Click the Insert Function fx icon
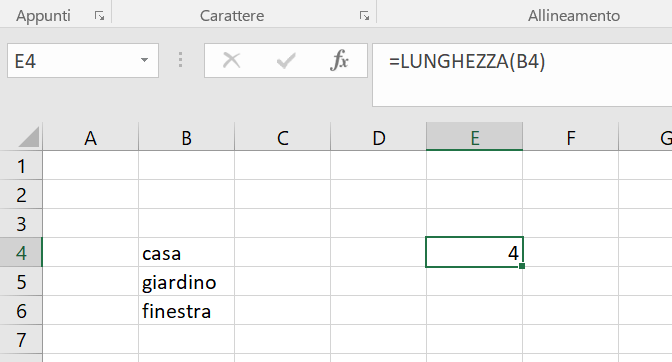 click(x=339, y=60)
